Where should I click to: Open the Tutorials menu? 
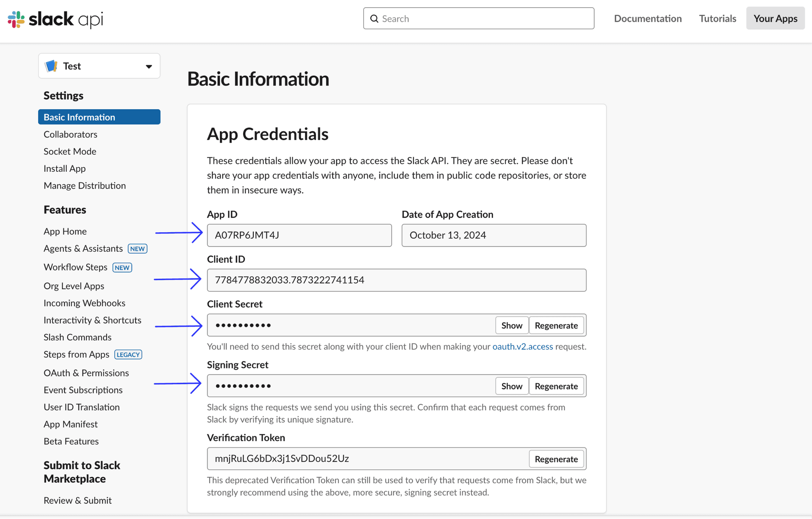(x=717, y=19)
